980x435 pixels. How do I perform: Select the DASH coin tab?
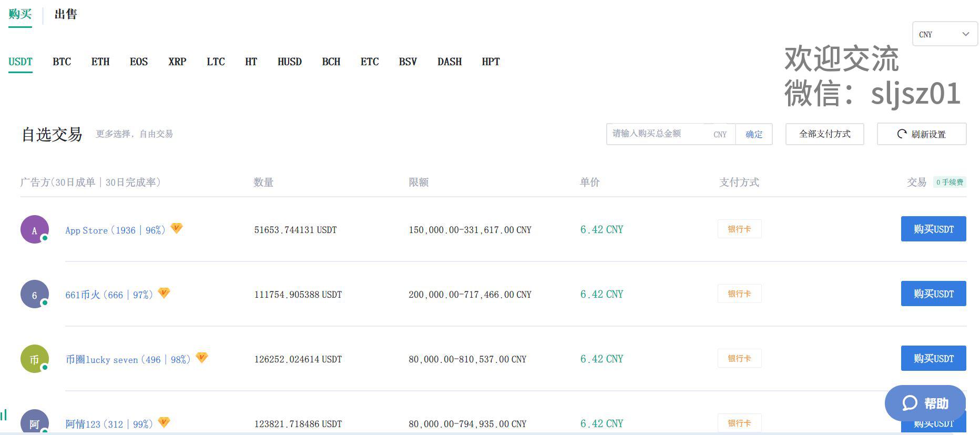[450, 62]
